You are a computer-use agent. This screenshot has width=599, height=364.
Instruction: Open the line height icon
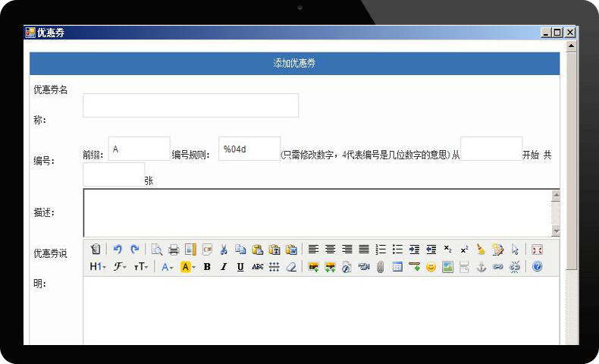[274, 267]
